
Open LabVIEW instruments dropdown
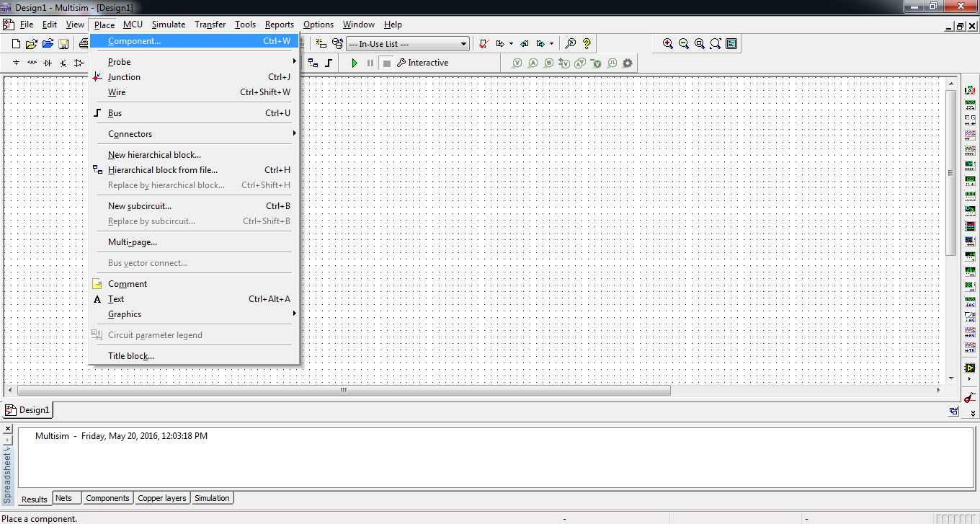pyautogui.click(x=970, y=380)
